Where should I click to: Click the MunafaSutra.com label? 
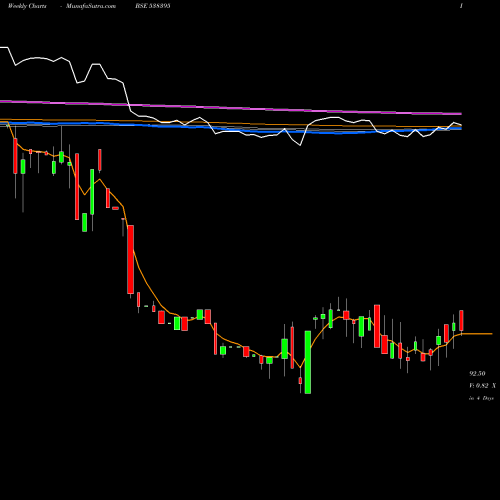coord(91,6)
